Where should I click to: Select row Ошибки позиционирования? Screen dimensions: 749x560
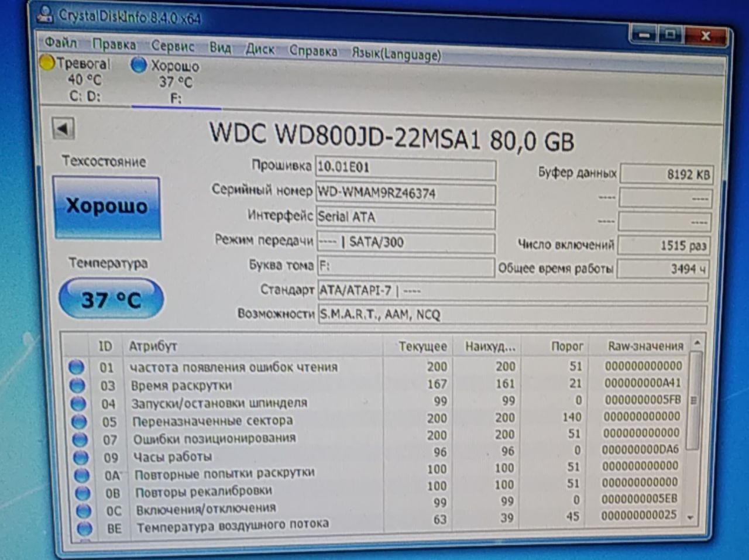coord(377,437)
